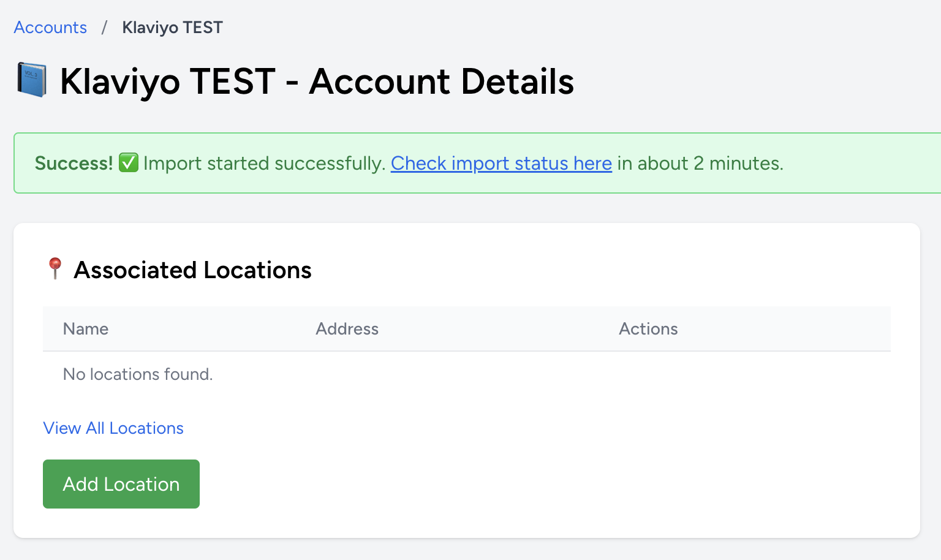Click the breadcrumb slash separator

pos(104,28)
